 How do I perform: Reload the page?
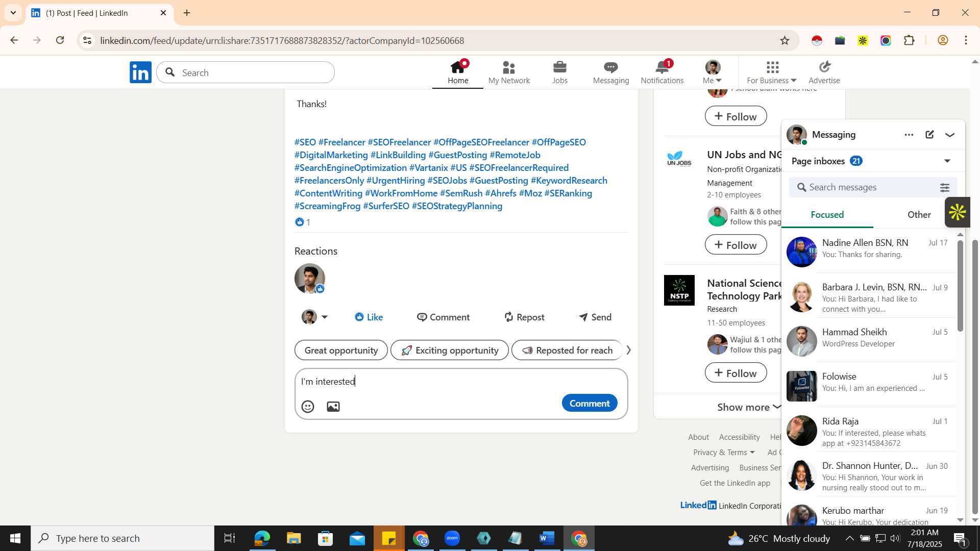60,40
